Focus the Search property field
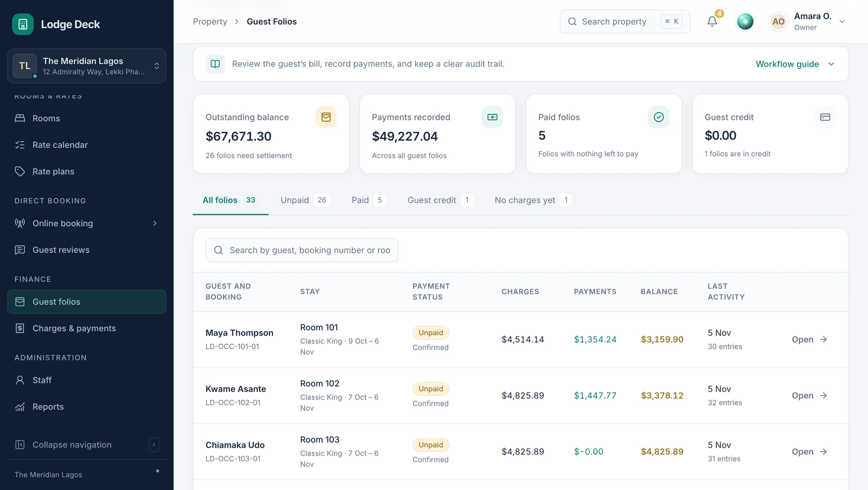Screen dimensions: 868x490 [x=625, y=21]
